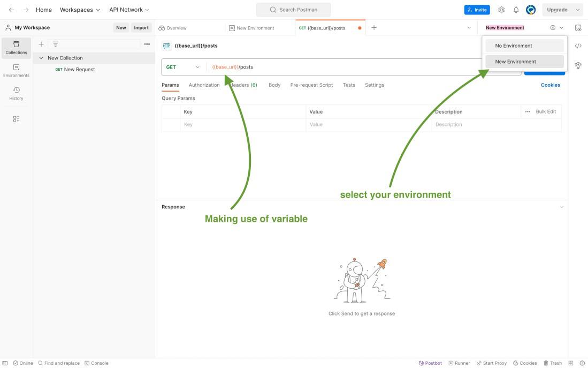588x368 pixels.
Task: Clear the selected environment selector
Action: [553, 28]
